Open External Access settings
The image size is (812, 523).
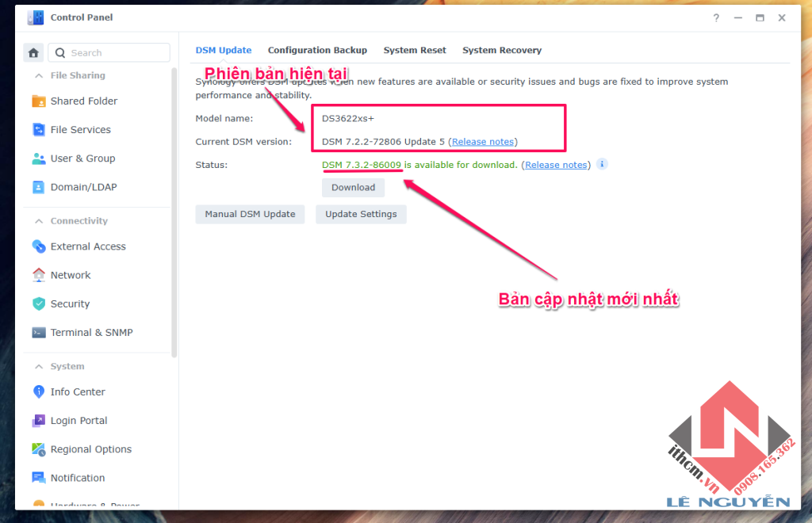click(x=37, y=246)
